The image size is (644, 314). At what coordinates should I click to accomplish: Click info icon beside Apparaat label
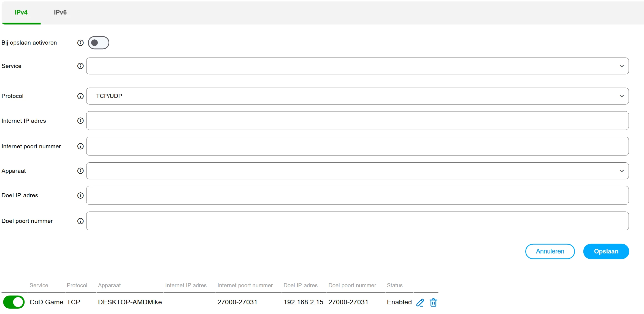(x=80, y=171)
